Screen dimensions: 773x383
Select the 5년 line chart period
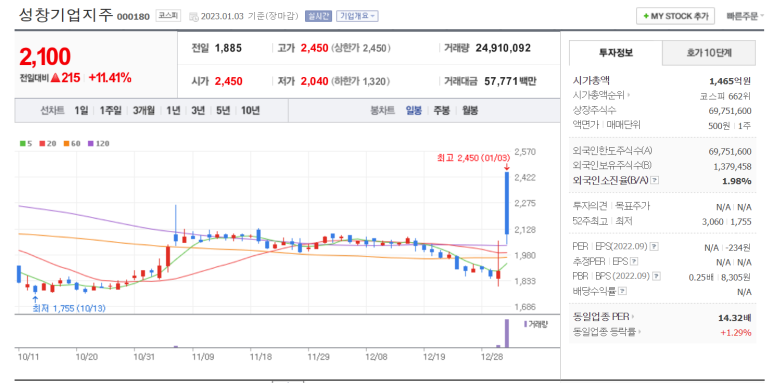[223, 110]
